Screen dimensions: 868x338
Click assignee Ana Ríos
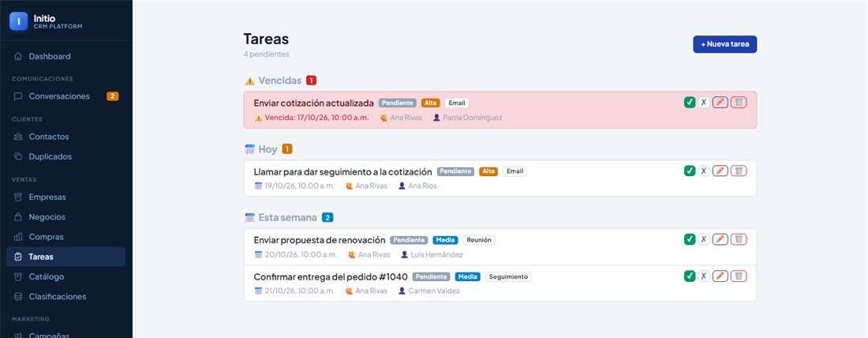tap(422, 186)
